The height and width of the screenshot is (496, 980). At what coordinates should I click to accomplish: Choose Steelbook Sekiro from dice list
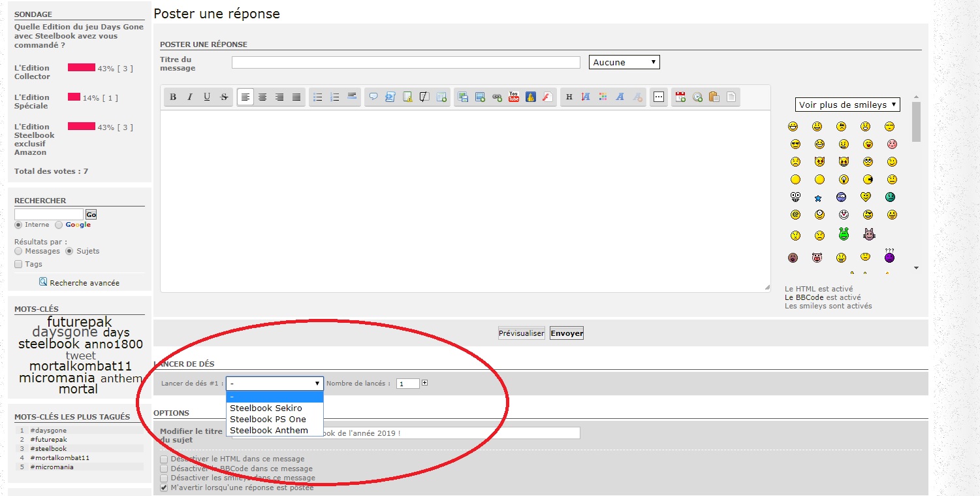[275, 408]
